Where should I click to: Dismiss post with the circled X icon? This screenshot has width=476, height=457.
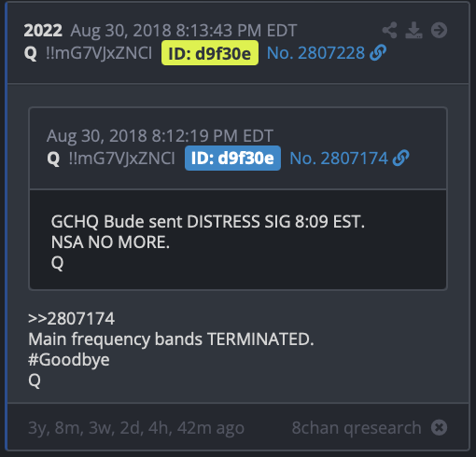tap(439, 427)
